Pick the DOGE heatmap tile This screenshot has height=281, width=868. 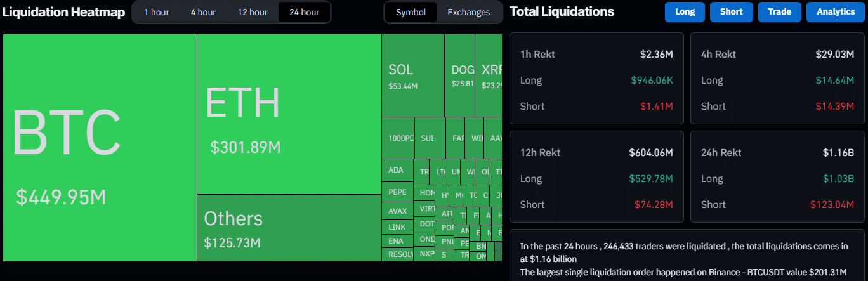tap(459, 75)
